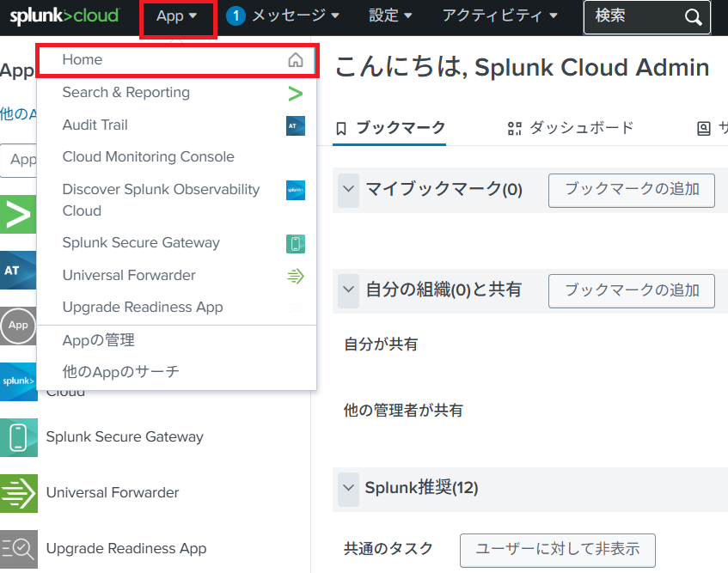The height and width of the screenshot is (573, 728).
Task: Click ブックマークの追加 button under マイブックマーク
Action: (631, 190)
